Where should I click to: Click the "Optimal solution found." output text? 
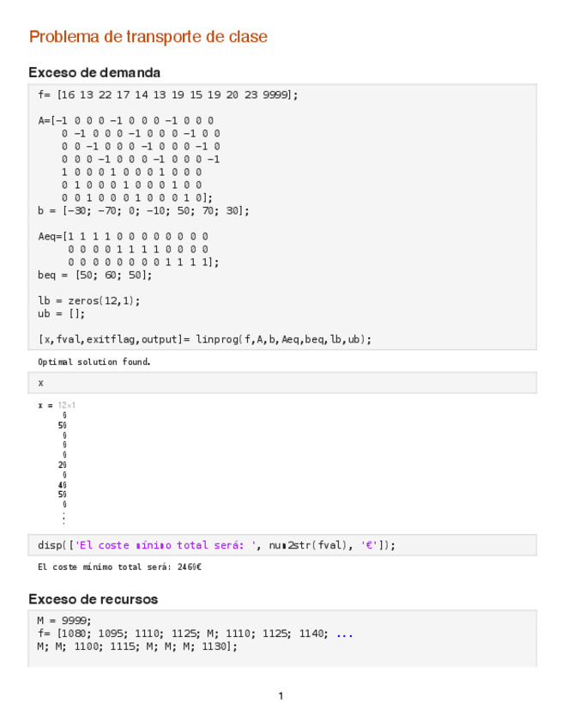(94, 362)
